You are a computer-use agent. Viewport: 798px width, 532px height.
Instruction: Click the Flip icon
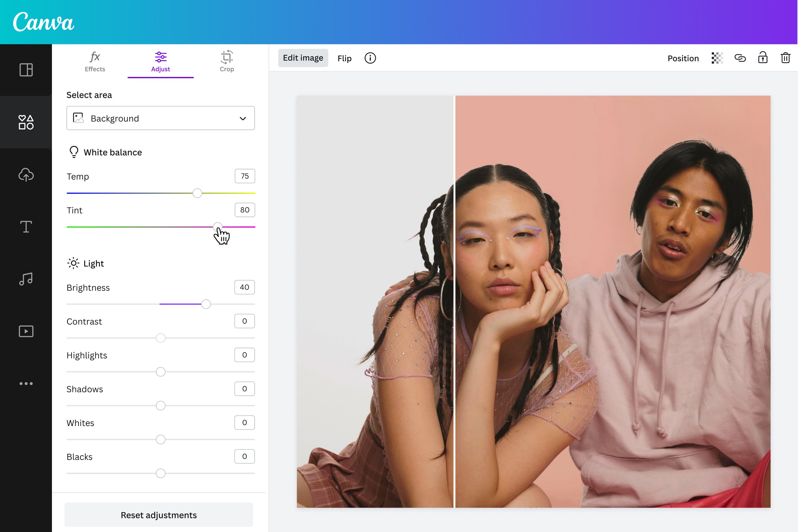[x=345, y=58]
